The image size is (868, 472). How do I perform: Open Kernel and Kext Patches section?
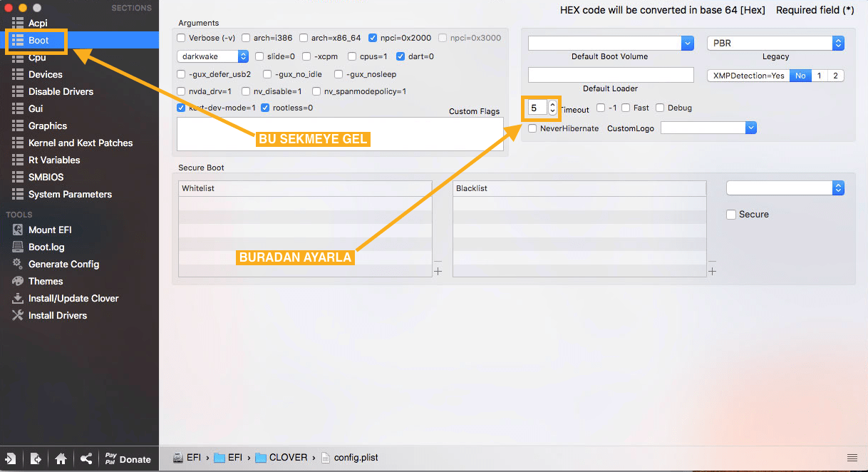pyautogui.click(x=79, y=143)
